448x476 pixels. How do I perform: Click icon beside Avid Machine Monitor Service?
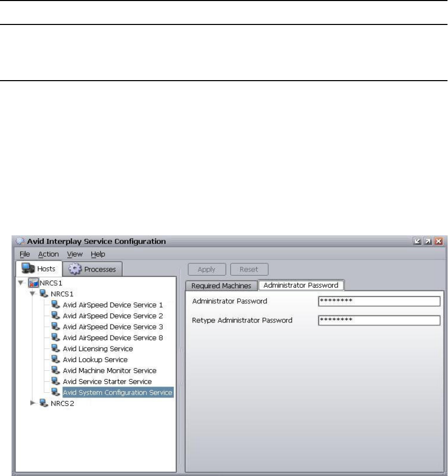[55, 370]
